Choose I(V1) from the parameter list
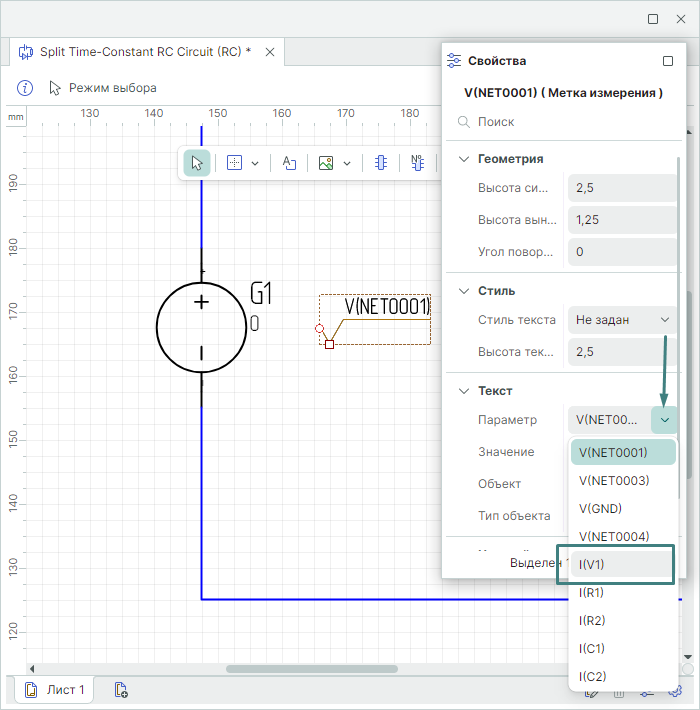 [614, 564]
